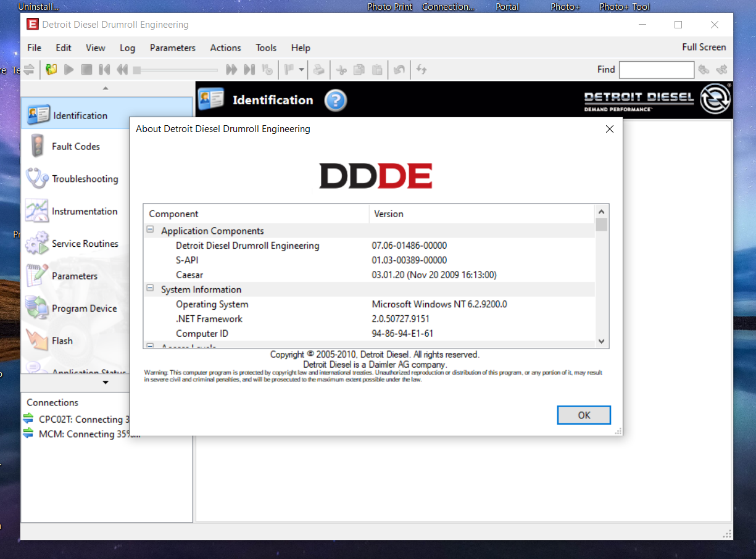Viewport: 756px width, 559px height.
Task: Click the Find text field
Action: coord(657,70)
